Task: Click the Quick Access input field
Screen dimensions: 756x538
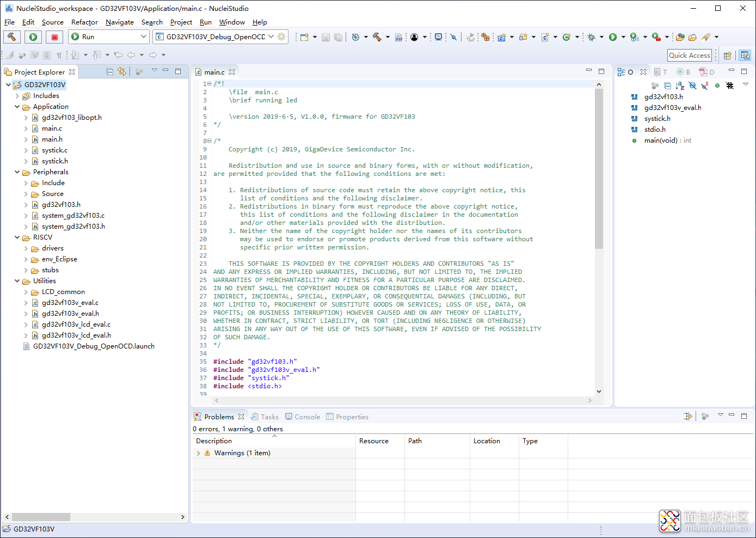Action: pyautogui.click(x=690, y=55)
